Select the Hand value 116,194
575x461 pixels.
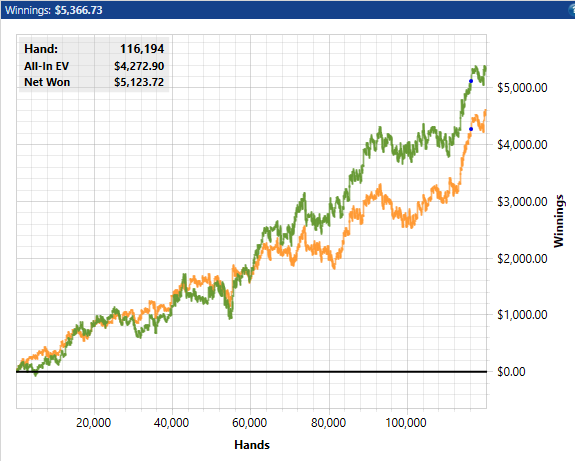142,49
